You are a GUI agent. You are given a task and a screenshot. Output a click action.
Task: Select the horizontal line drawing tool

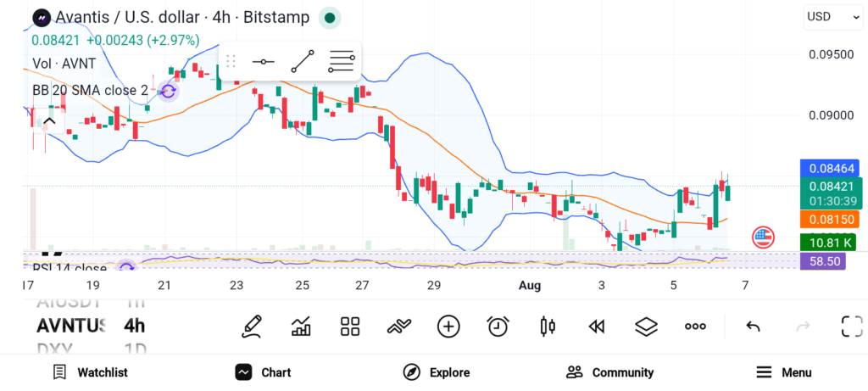(263, 61)
